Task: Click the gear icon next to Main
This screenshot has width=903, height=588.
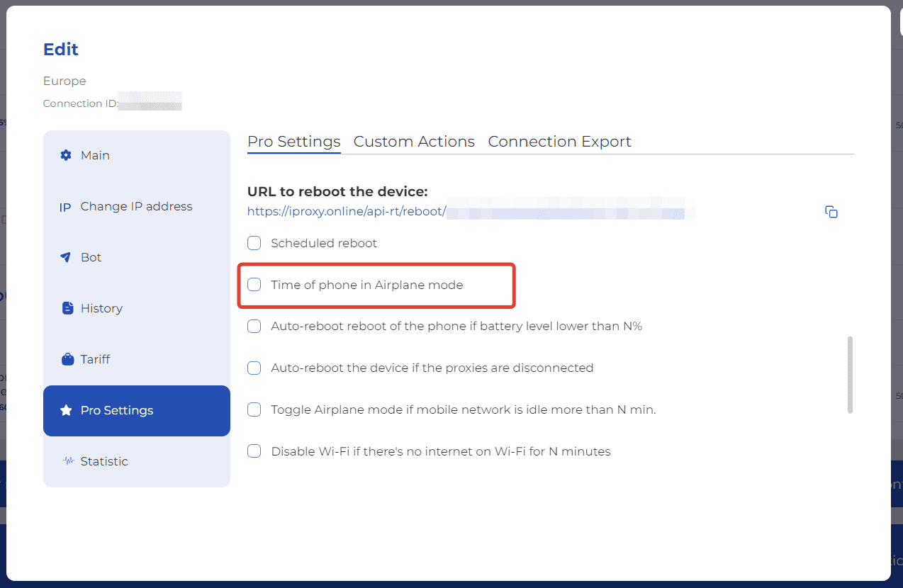Action: coord(66,155)
